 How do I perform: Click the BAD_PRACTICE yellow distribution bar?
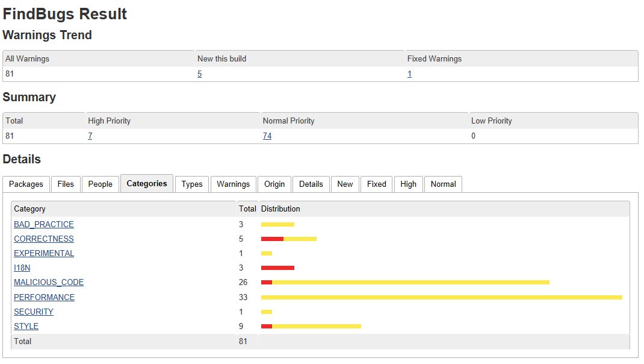coord(277,225)
